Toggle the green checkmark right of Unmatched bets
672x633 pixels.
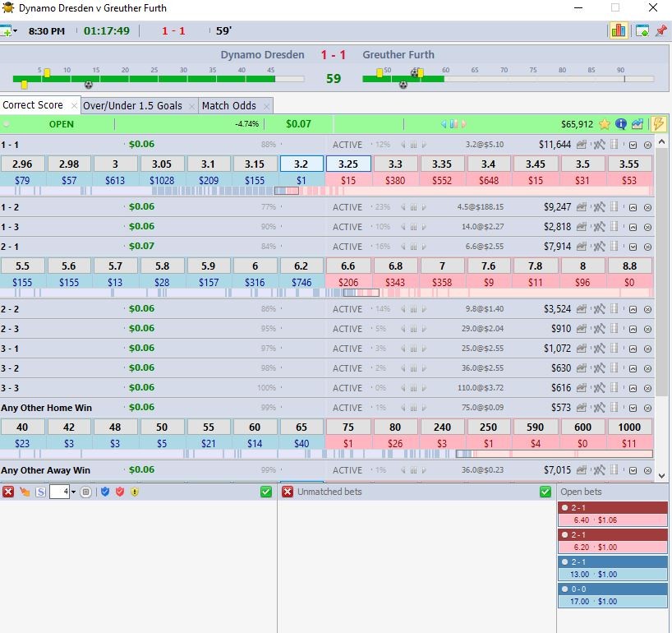(x=545, y=492)
